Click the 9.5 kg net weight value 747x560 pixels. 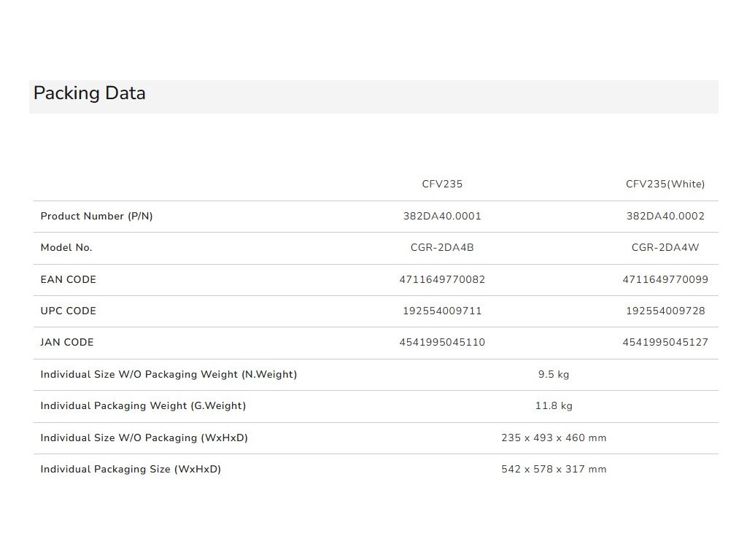tap(554, 375)
